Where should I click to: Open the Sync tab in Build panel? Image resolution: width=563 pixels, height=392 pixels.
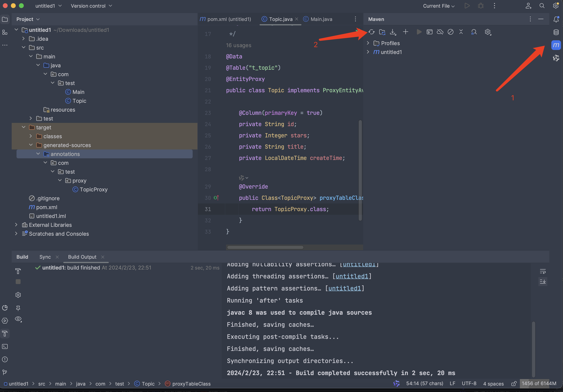point(45,257)
